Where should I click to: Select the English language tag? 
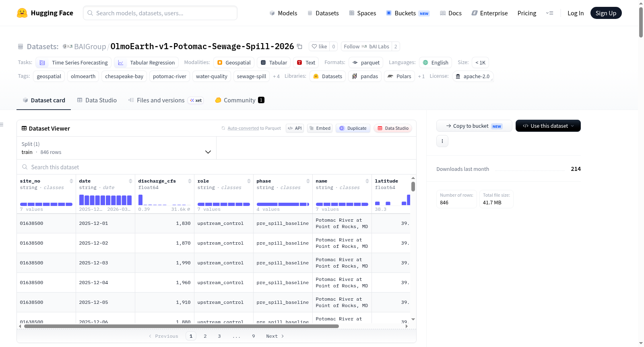pos(436,62)
